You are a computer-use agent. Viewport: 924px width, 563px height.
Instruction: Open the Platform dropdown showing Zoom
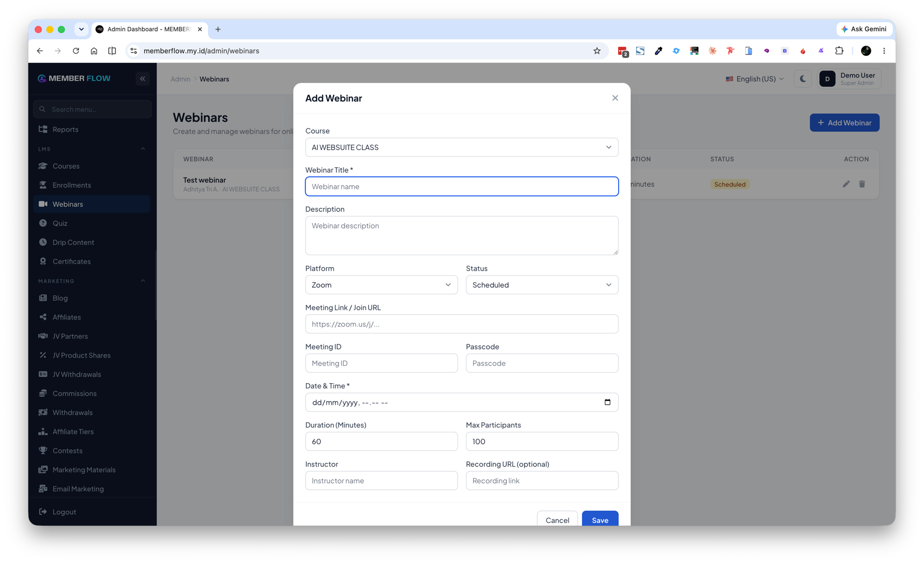381,285
